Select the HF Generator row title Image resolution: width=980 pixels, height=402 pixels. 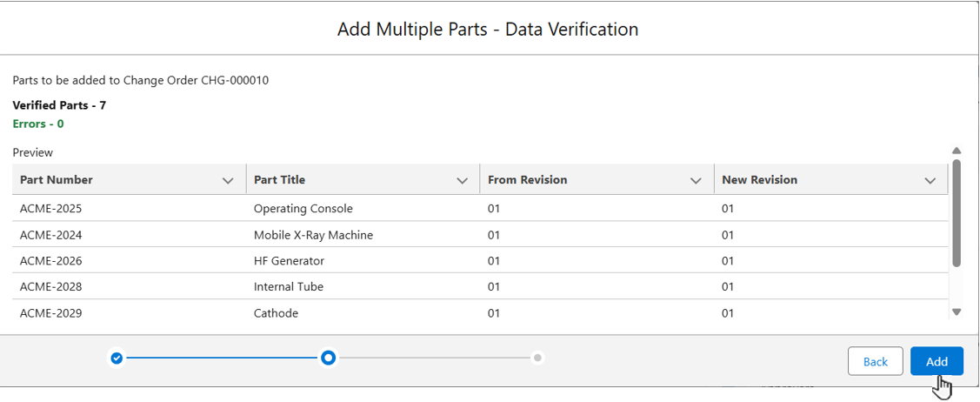pyautogui.click(x=289, y=261)
